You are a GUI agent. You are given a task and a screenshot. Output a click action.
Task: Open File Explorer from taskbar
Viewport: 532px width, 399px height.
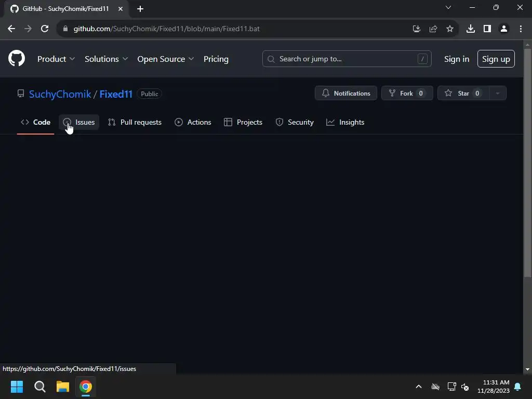pyautogui.click(x=63, y=387)
